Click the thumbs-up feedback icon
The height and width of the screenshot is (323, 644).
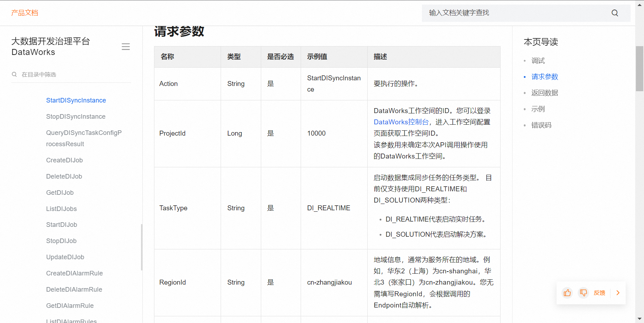tap(567, 293)
